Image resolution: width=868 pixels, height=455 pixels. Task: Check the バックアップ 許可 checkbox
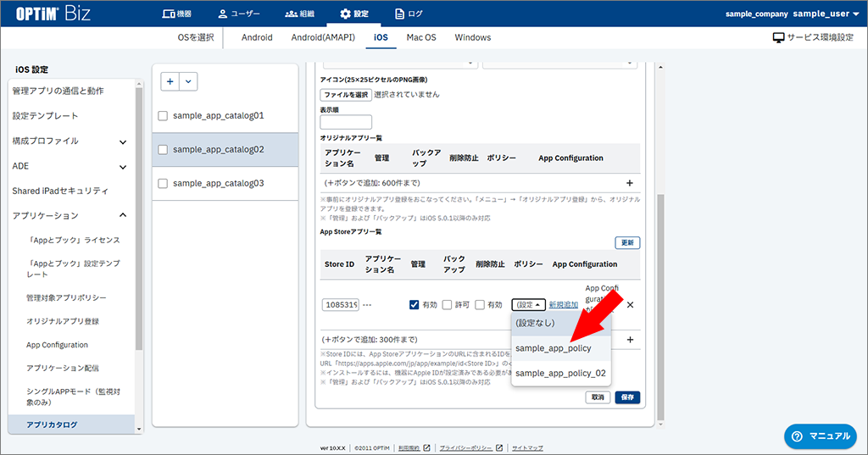(448, 304)
